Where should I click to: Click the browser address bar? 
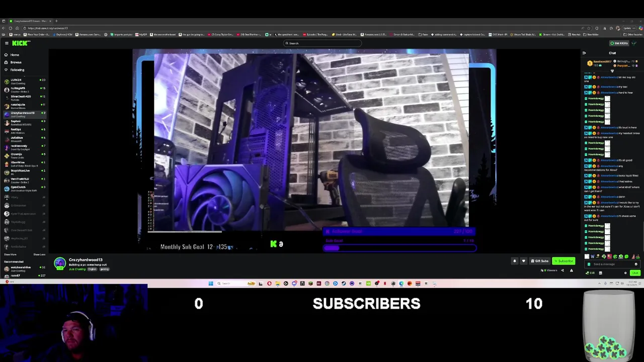[302, 28]
